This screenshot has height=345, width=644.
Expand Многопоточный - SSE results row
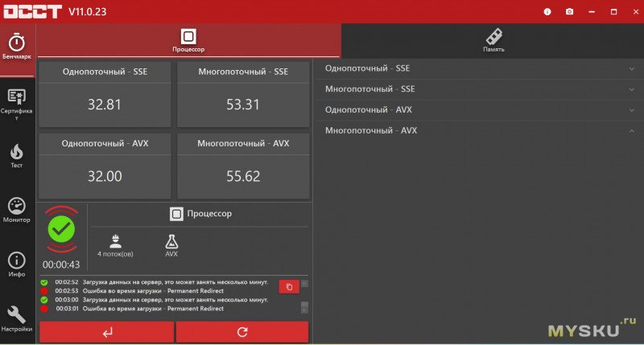coord(480,89)
